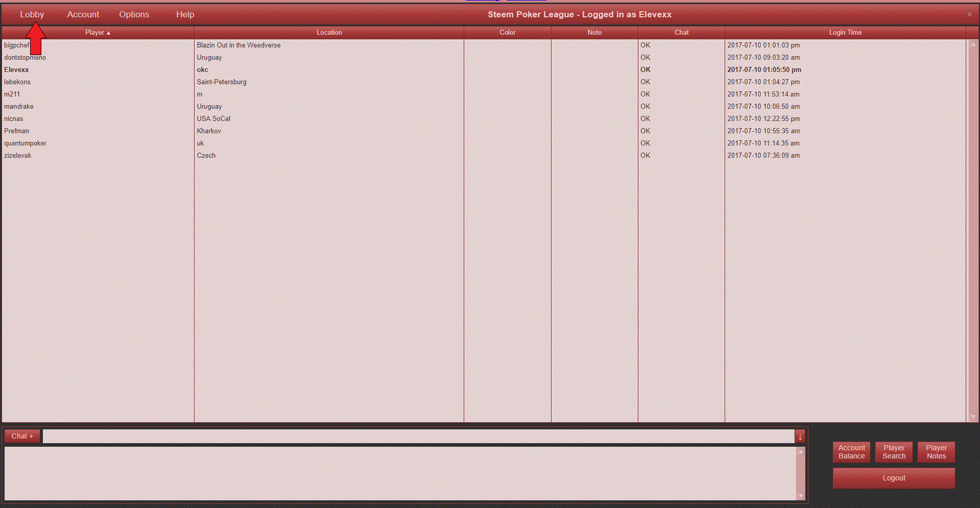Screen dimensions: 980x508
Task: Click login time 2017-07-10 11:14:35 am
Action: [763, 143]
